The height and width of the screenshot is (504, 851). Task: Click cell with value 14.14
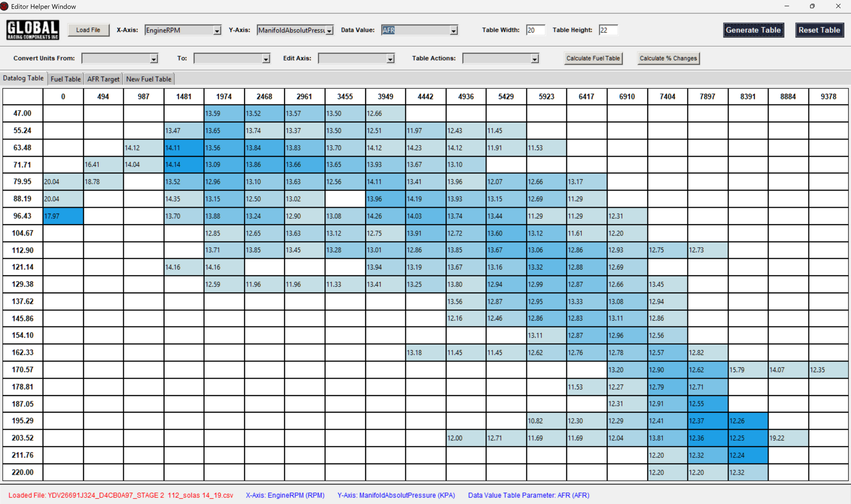184,165
